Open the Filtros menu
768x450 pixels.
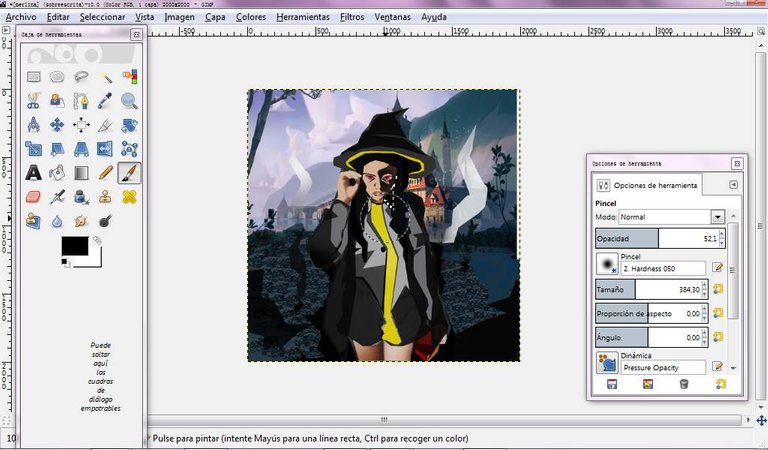[352, 17]
